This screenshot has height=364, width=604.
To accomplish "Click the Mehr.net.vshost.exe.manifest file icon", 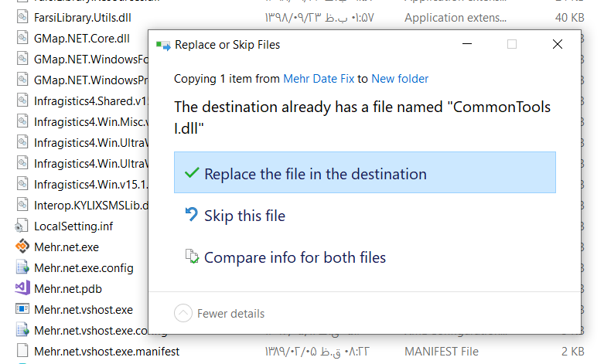I will (22, 352).
